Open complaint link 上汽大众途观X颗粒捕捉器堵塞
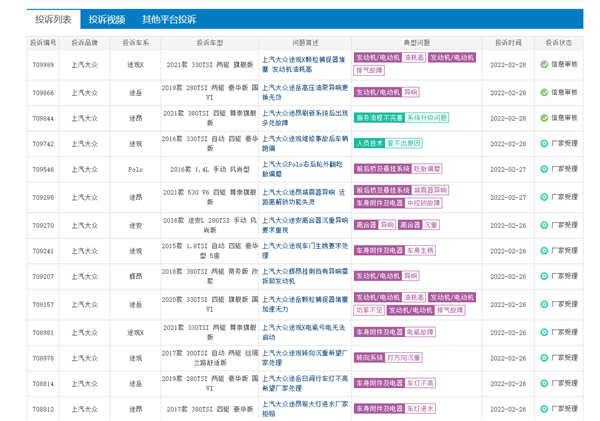 [305, 64]
